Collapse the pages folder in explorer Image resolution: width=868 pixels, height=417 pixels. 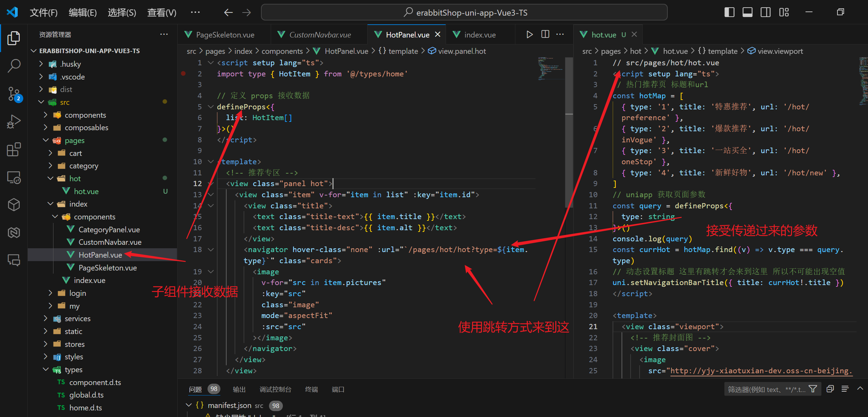(x=46, y=140)
